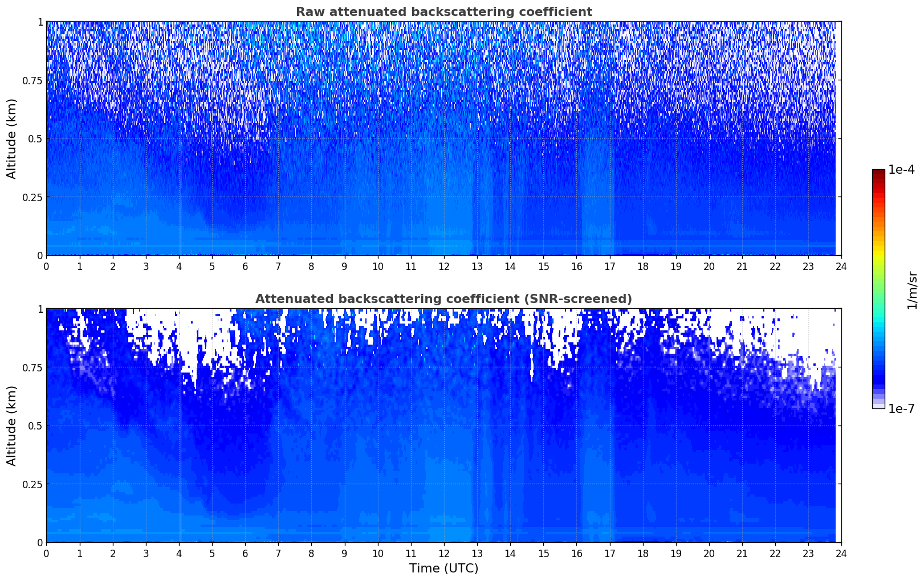This screenshot has width=924, height=581.
Task: Click hour tick '14' under the SNR-screened plot
Action: (x=510, y=554)
